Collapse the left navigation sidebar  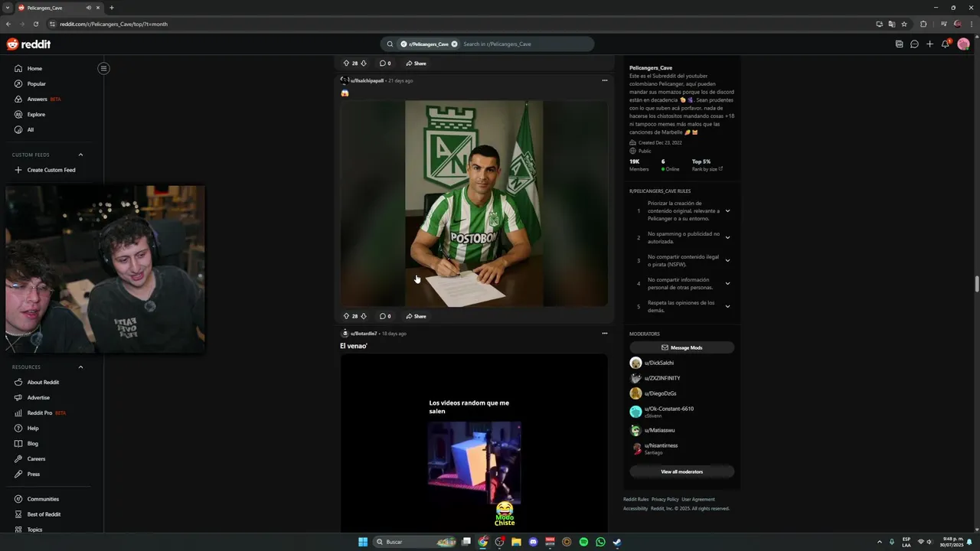pos(103,68)
